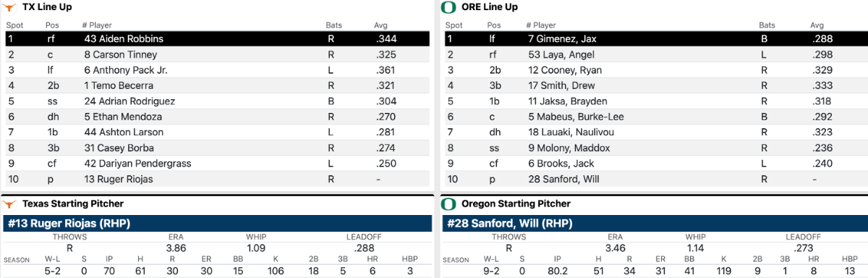Screen dimensions: 868x278
Task: Select Mabeus, Burke-Lee catcher row
Action: click(x=655, y=117)
